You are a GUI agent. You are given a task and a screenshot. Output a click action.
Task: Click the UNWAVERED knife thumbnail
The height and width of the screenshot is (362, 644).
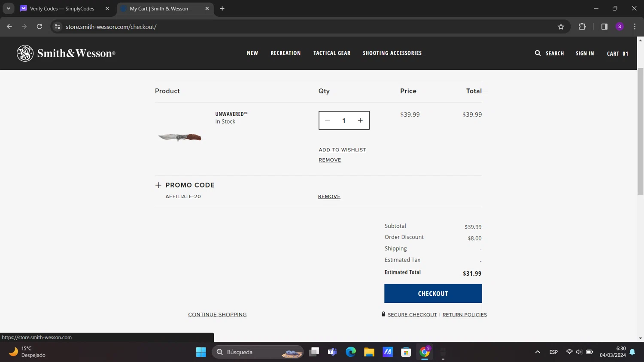[x=180, y=137]
